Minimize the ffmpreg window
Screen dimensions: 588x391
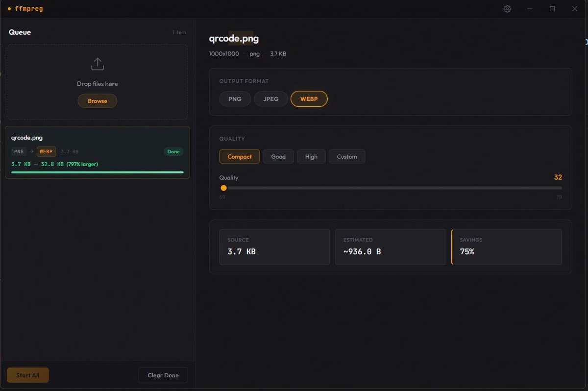tap(530, 9)
